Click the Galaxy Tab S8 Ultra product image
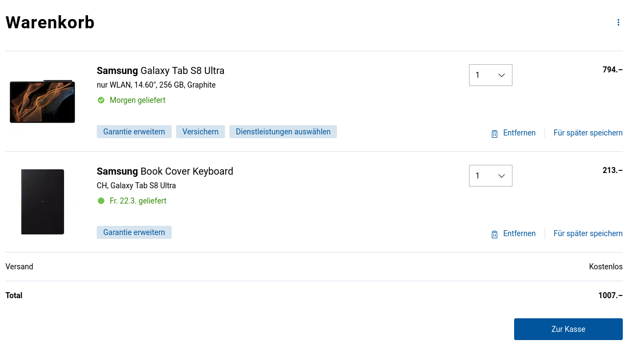This screenshot has width=644, height=364. (42, 102)
